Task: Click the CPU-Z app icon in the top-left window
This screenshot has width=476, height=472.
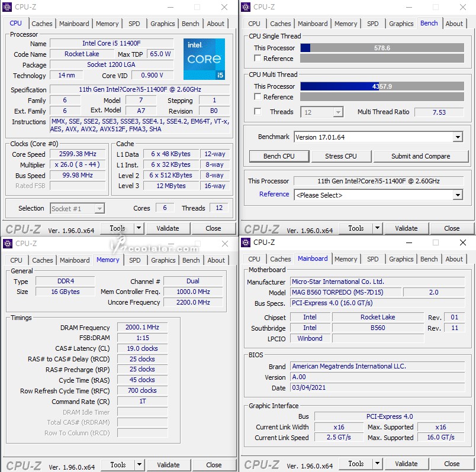Action: click(x=7, y=7)
